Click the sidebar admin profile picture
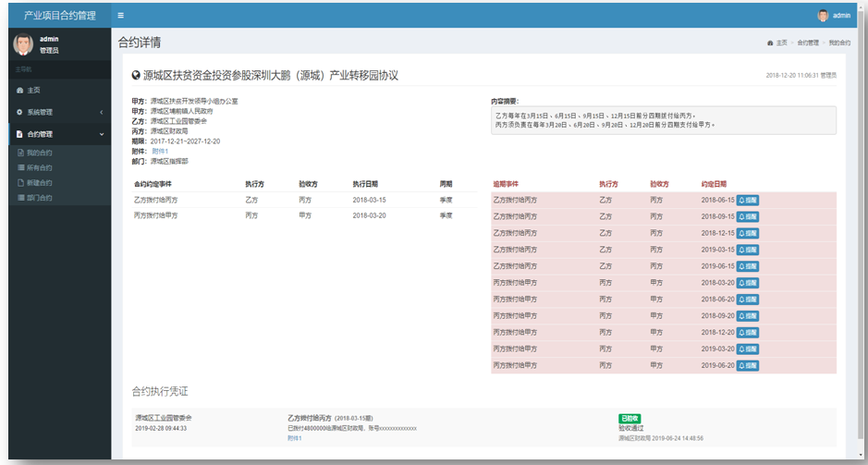Viewport: 868px width, 465px height. pyautogui.click(x=23, y=44)
